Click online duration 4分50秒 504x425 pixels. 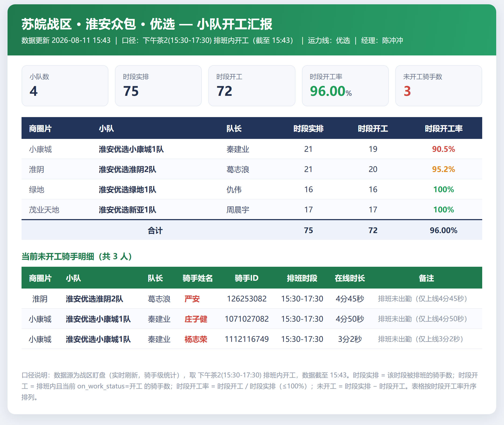(350, 319)
